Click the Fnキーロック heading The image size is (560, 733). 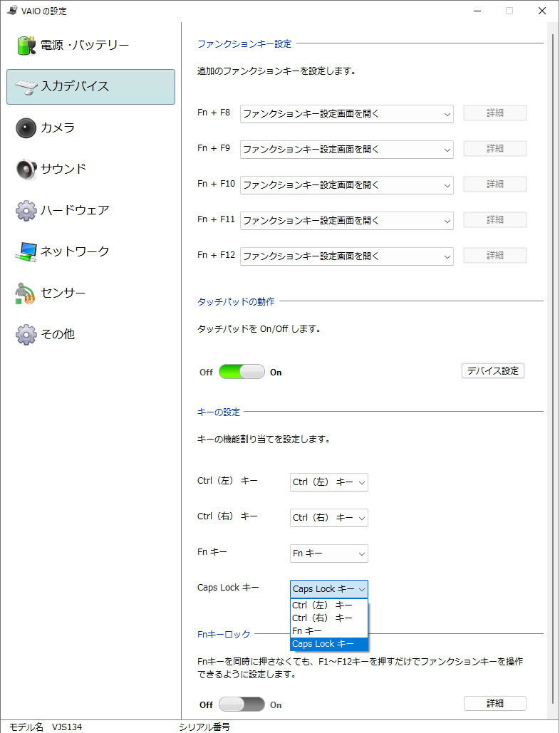pyautogui.click(x=224, y=635)
